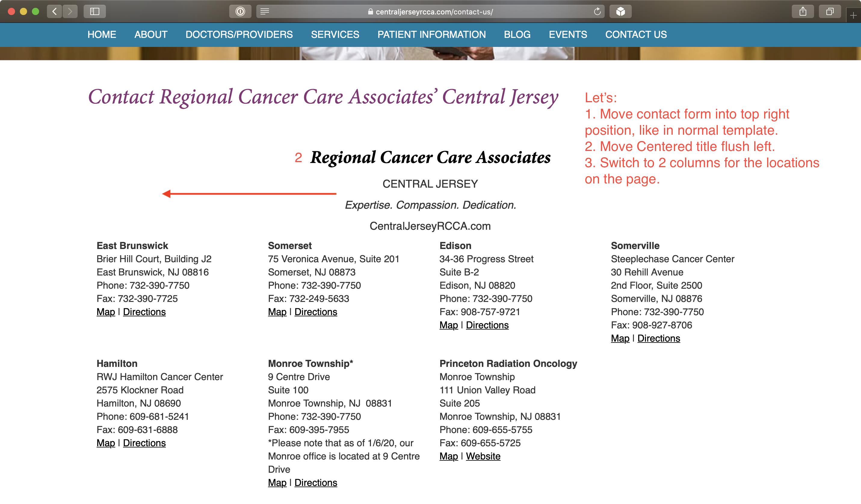This screenshot has width=861, height=504.
Task: Click the centraljerseyrcca.com address field
Action: pos(431,12)
